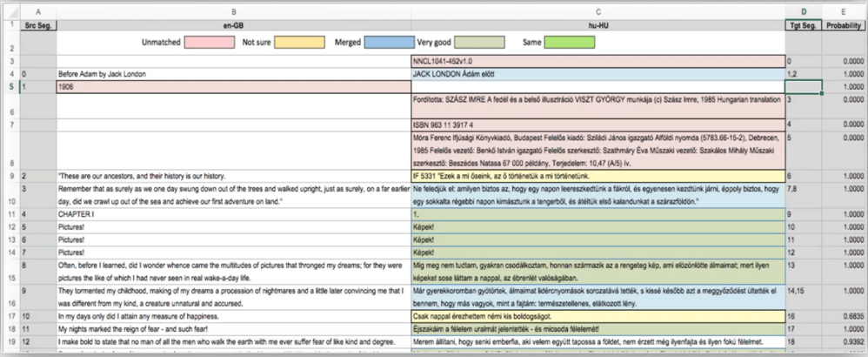The height and width of the screenshot is (357, 868).
Task: Select row 16 header
Action: coord(11,297)
